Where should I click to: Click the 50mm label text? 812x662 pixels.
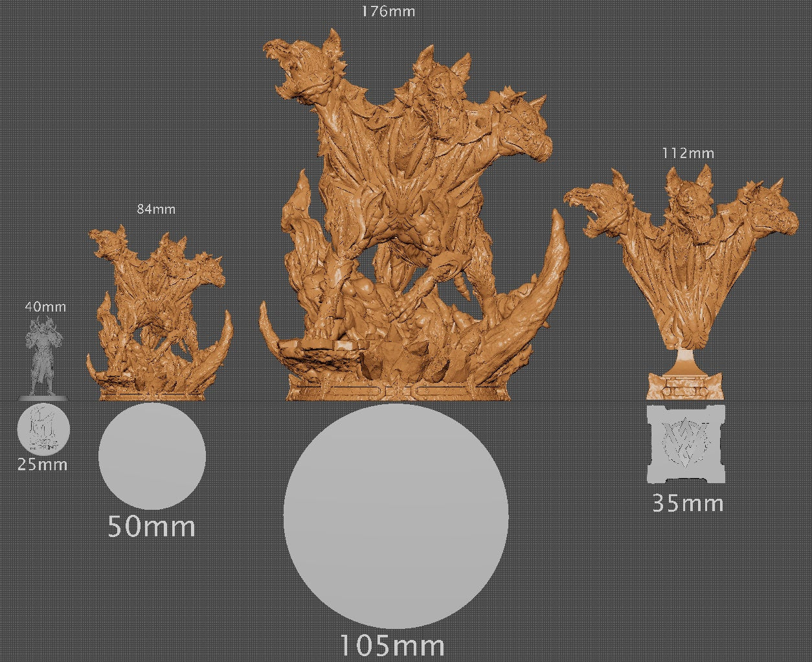[x=153, y=526]
